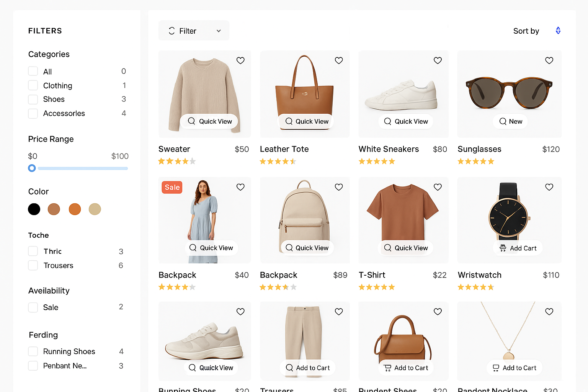Check the Clothing category checkbox
Viewport: 588px width, 392px height.
[x=33, y=85]
